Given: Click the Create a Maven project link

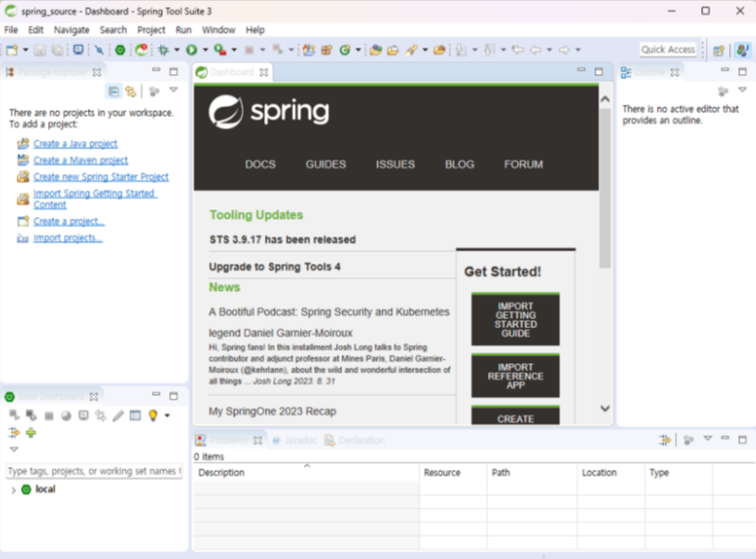Looking at the screenshot, I should (x=81, y=160).
